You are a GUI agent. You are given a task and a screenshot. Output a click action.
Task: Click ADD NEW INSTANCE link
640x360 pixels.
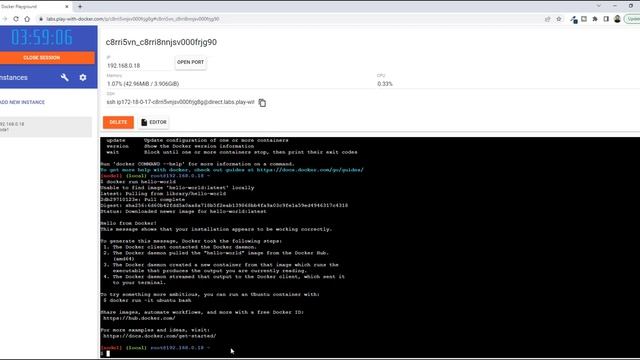coord(22,102)
